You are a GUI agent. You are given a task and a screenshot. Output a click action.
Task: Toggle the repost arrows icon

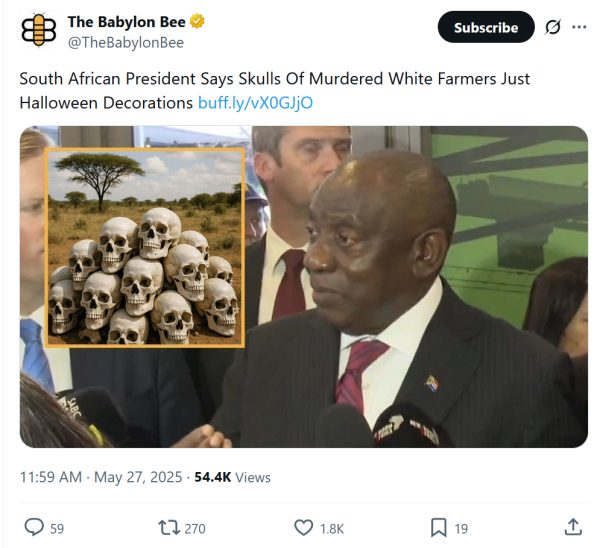coord(168,527)
